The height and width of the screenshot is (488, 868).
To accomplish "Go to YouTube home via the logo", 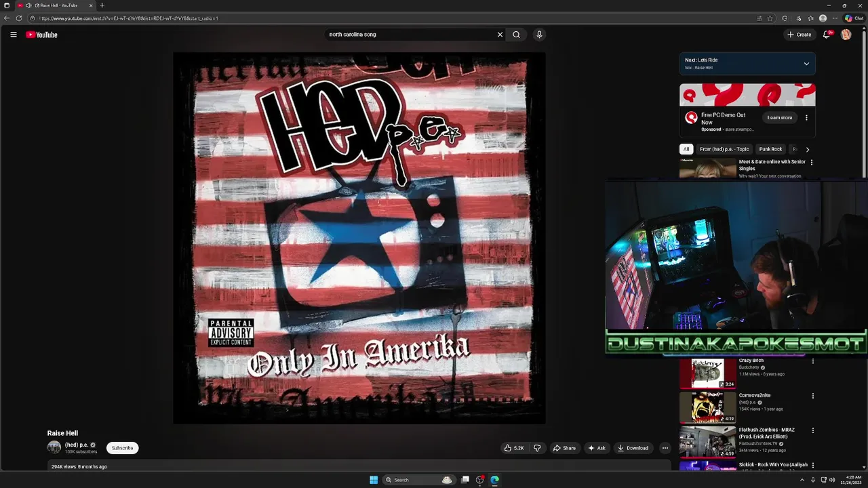I will pos(41,35).
